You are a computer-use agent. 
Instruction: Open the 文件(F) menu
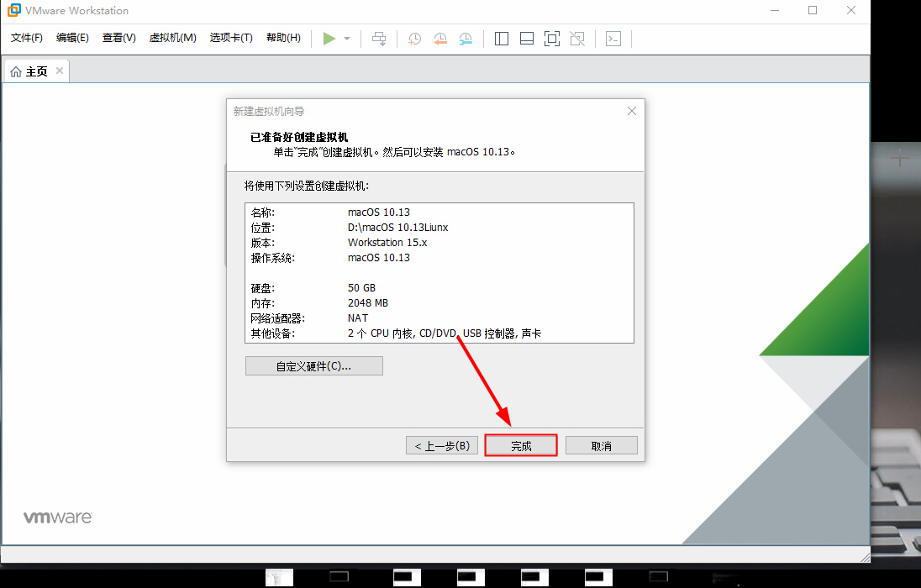tap(26, 38)
